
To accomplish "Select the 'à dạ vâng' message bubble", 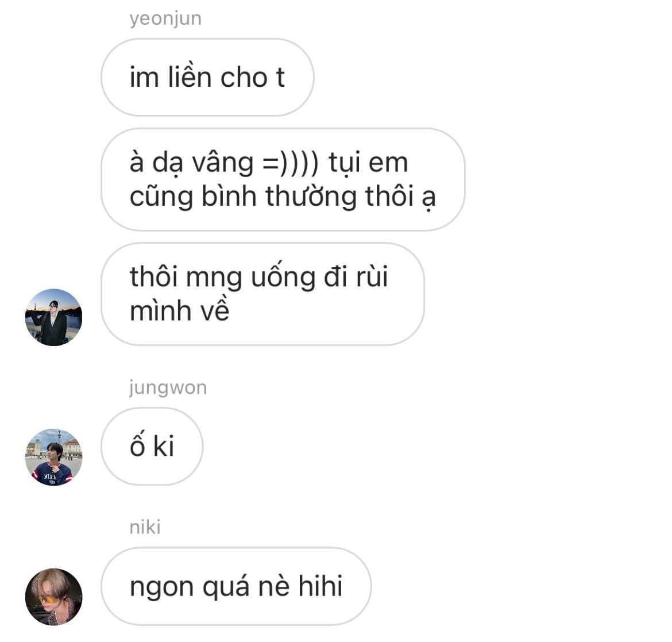I will pos(283,179).
